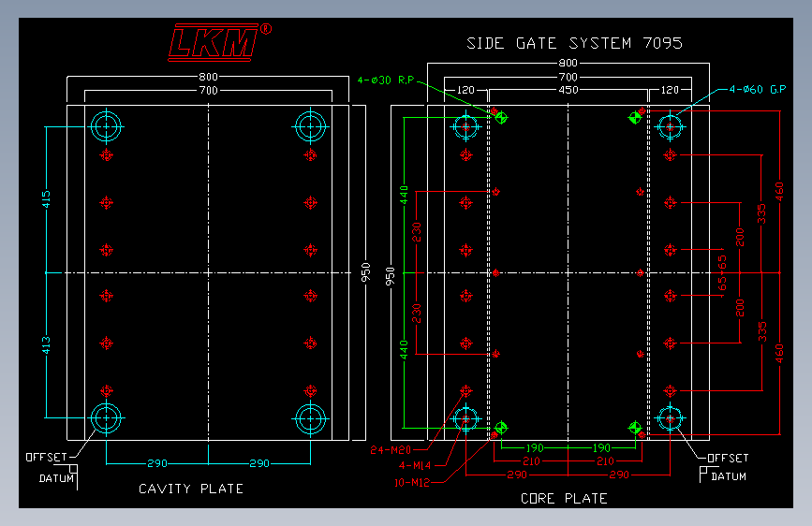Select the left red '290' under the core plate
This screenshot has width=812, height=526.
(x=517, y=475)
